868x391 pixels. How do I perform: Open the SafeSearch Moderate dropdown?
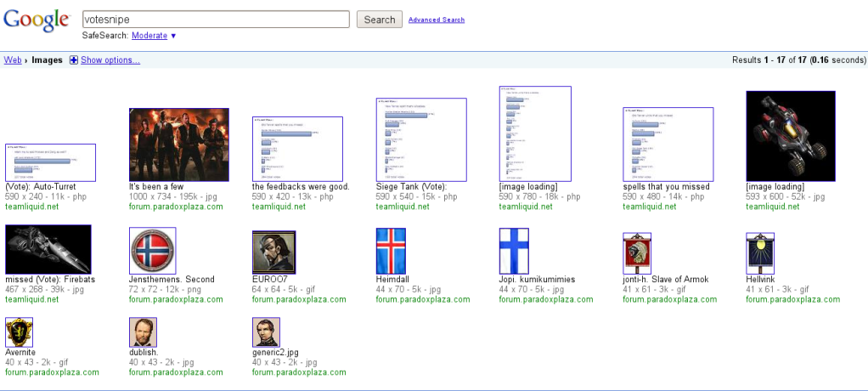(x=154, y=36)
